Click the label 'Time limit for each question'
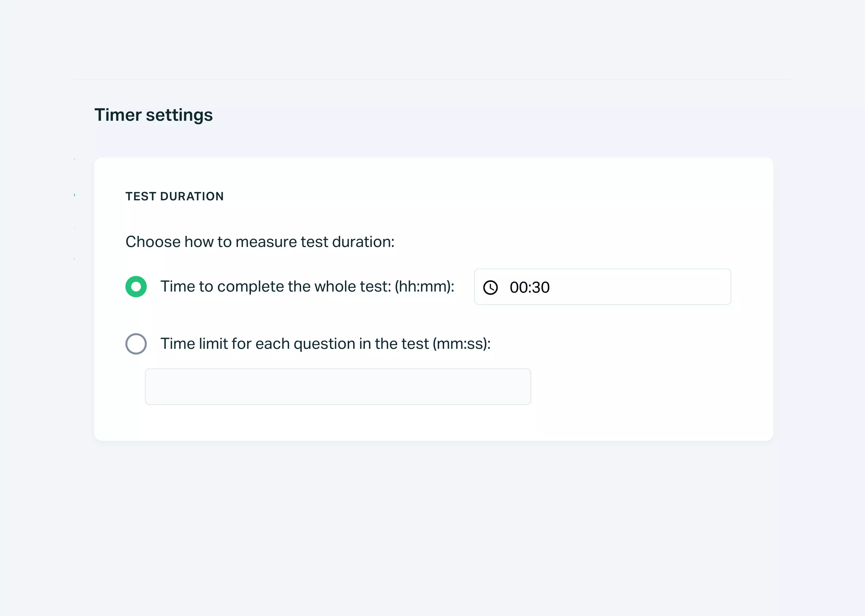The width and height of the screenshot is (865, 616). click(x=326, y=344)
